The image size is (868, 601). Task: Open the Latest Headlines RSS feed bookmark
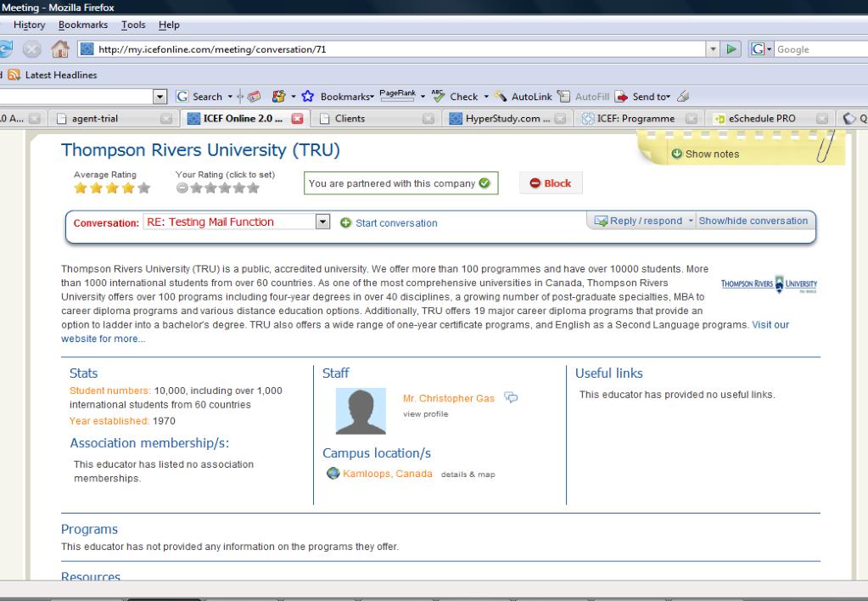tap(53, 75)
